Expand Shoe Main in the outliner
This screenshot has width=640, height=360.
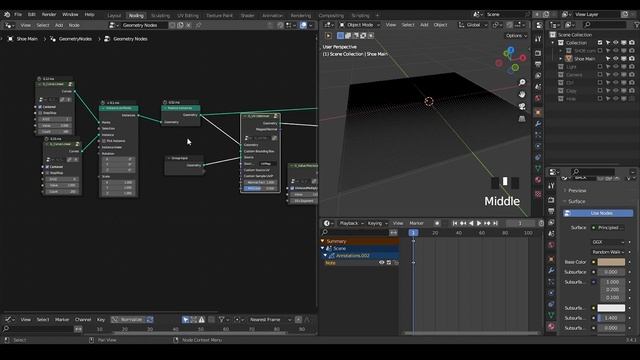[561, 59]
